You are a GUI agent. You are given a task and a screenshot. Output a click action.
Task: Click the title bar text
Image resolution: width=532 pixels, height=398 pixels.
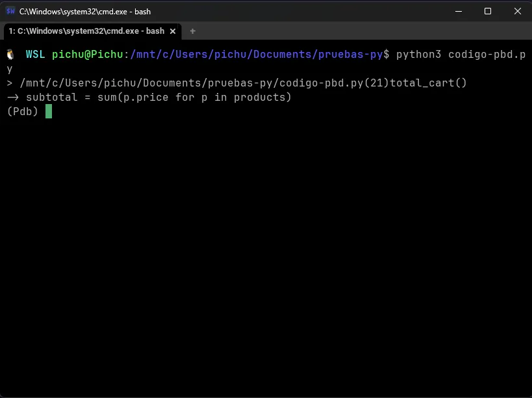85,11
